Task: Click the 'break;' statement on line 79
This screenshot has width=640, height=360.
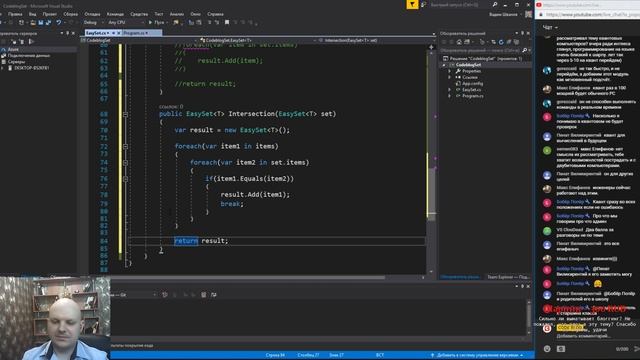Action: click(232, 203)
